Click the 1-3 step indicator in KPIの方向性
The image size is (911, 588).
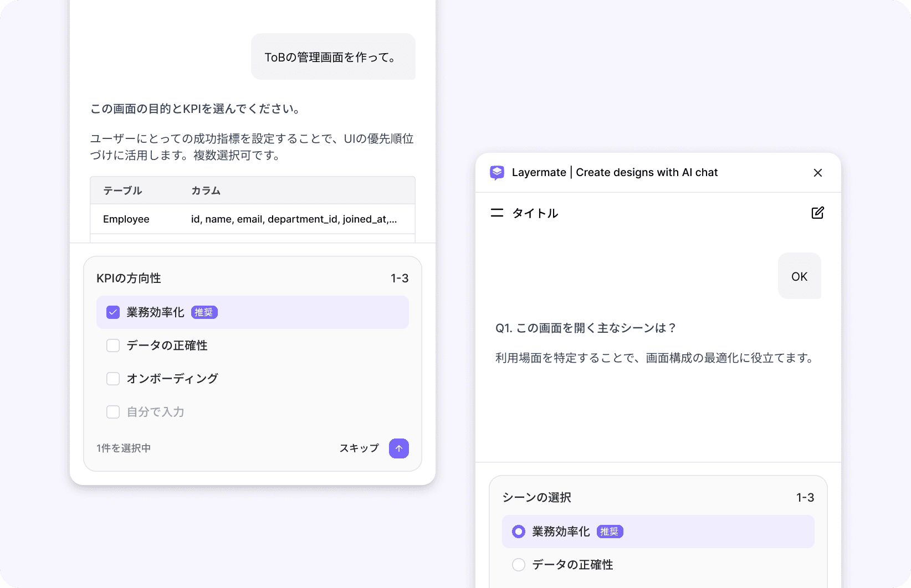400,278
